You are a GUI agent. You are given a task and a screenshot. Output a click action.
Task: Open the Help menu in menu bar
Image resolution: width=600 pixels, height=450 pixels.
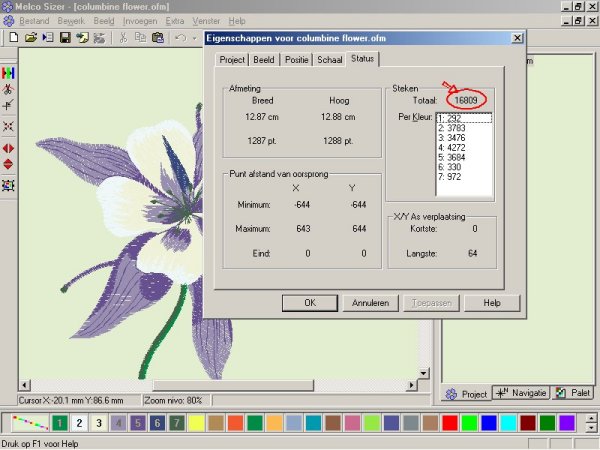click(237, 21)
